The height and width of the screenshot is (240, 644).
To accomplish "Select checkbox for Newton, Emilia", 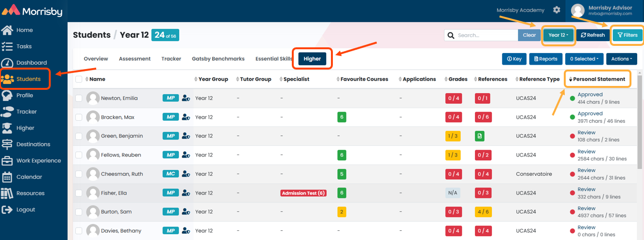I will tap(79, 99).
